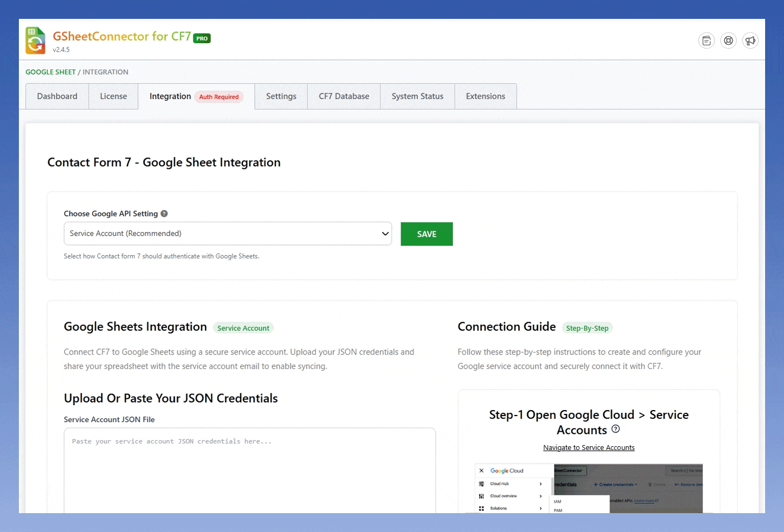Click the Upload Or Paste Your JSON Credentials heading
Viewport: 784px width, 532px height.
[x=171, y=398]
